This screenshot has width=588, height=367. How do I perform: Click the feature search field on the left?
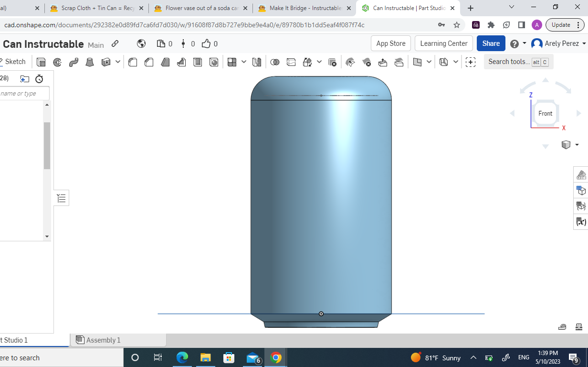[x=24, y=93]
